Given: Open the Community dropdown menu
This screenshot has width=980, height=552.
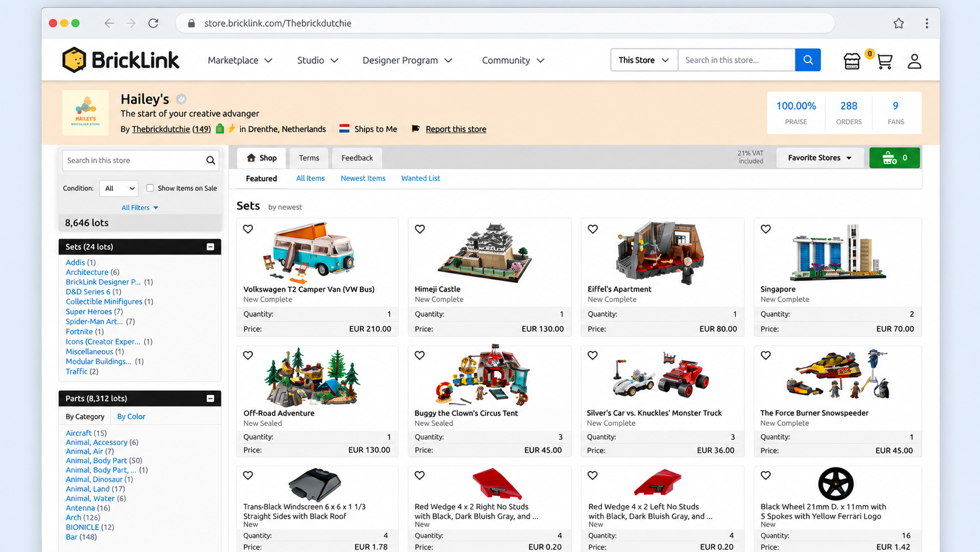Looking at the screenshot, I should pos(513,60).
